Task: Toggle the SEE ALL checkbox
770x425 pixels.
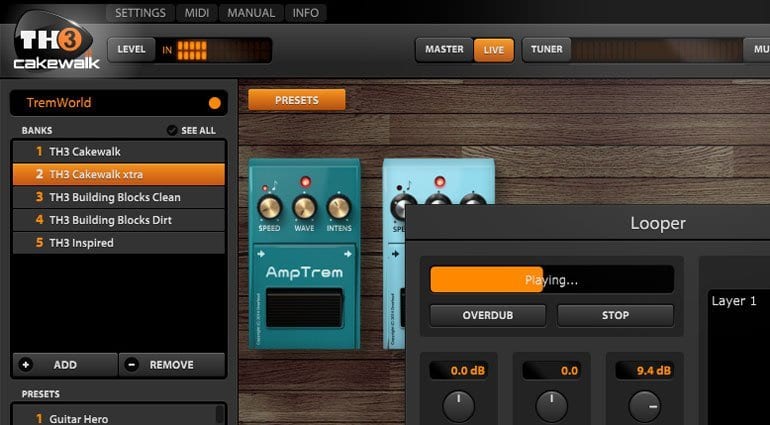Action: point(172,130)
